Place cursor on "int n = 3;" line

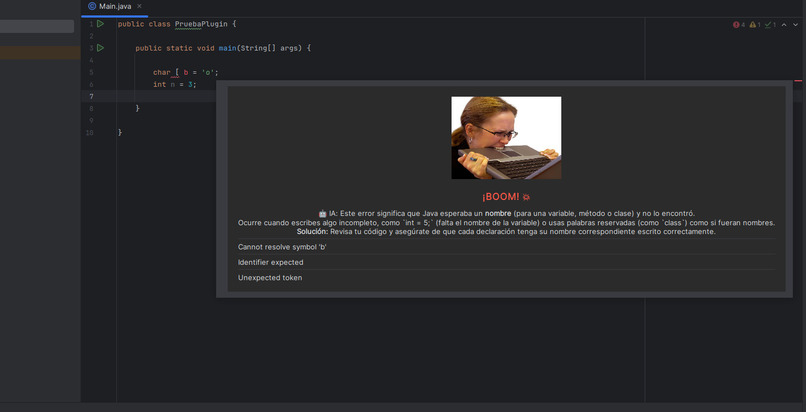tap(175, 84)
